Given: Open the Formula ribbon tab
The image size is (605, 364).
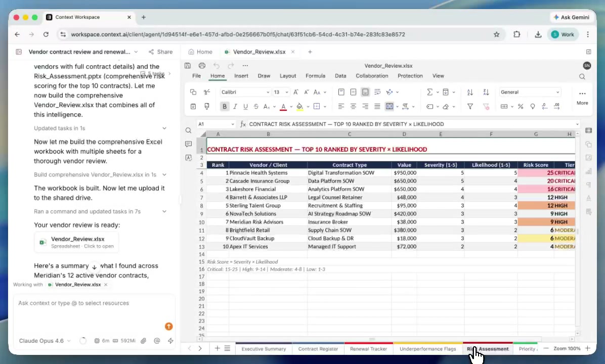Looking at the screenshot, I should (x=315, y=76).
